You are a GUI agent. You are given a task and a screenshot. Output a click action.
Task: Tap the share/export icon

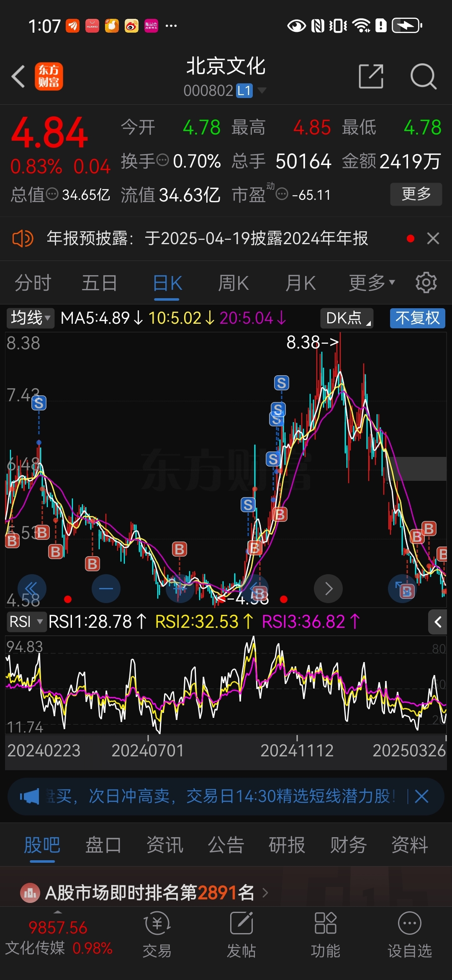click(371, 77)
